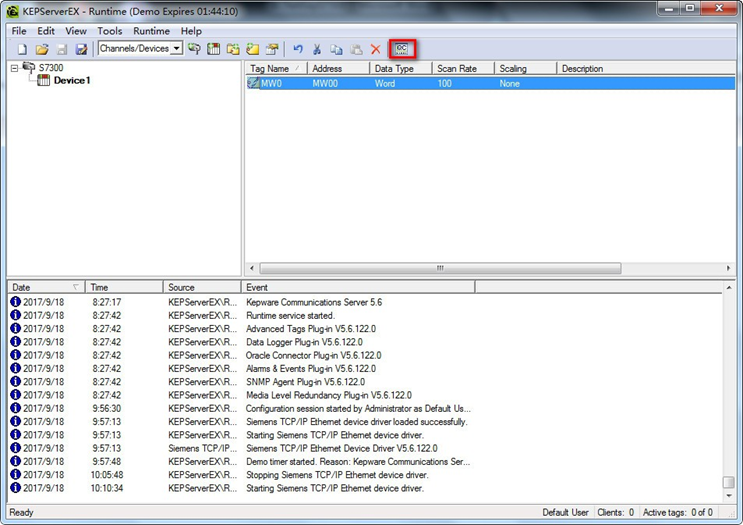This screenshot has height=525, width=743.
Task: Select the 'Media Level Redundancy Plug-in' log entry
Action: point(364,395)
